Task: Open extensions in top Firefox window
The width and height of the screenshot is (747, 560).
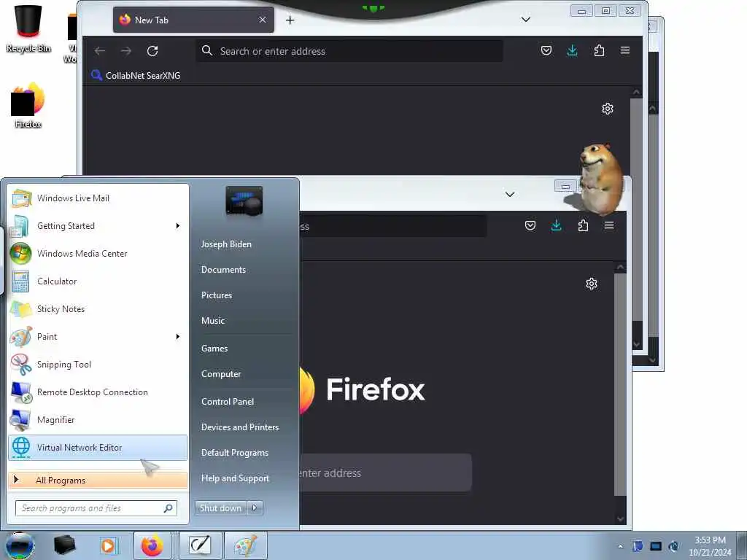Action: coord(600,50)
